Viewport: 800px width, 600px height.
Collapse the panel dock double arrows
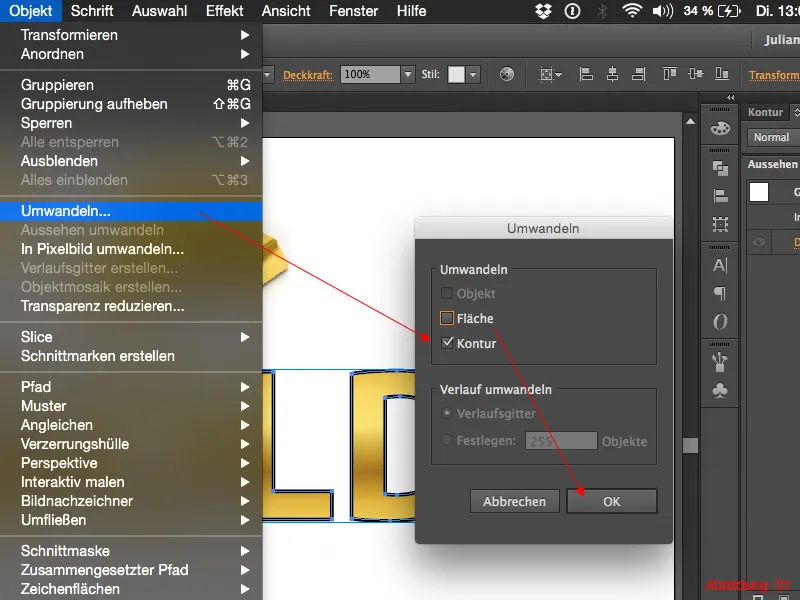tap(731, 97)
